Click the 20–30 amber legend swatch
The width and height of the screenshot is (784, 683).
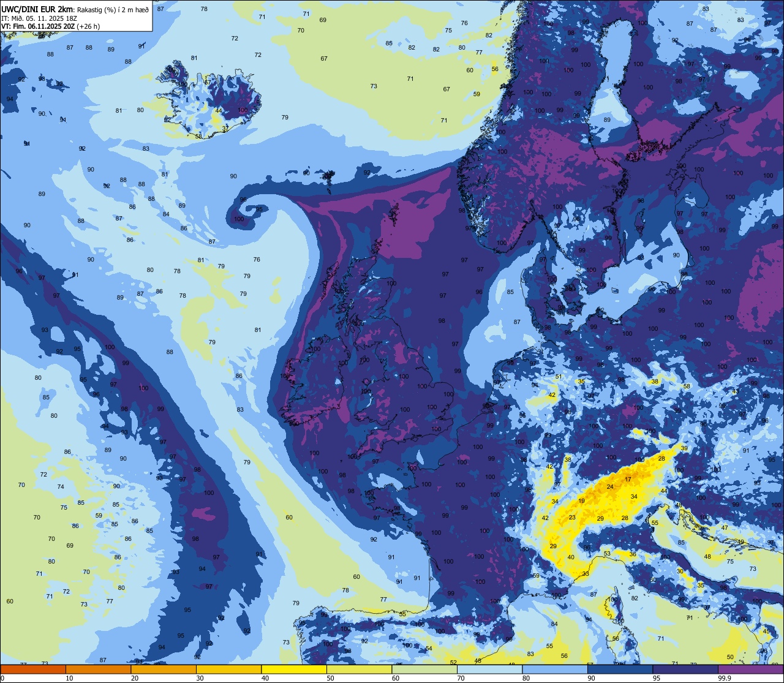(164, 670)
